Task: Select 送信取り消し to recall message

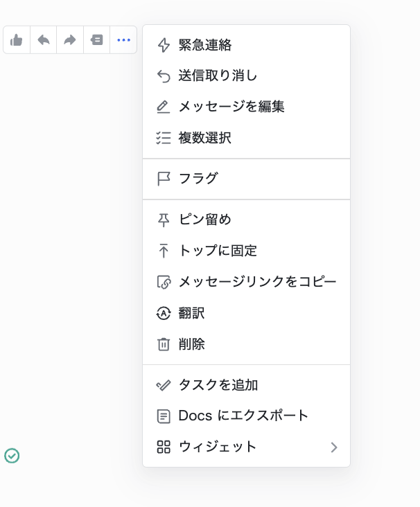Action: (x=246, y=76)
